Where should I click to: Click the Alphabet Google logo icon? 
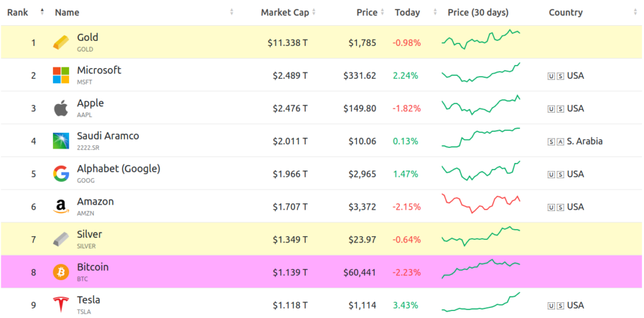pos(61,174)
